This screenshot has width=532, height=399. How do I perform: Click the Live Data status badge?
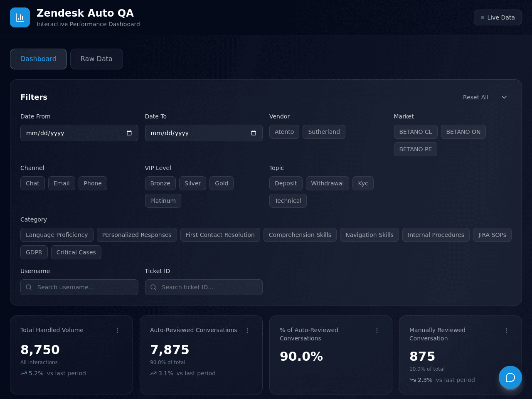tap(498, 17)
